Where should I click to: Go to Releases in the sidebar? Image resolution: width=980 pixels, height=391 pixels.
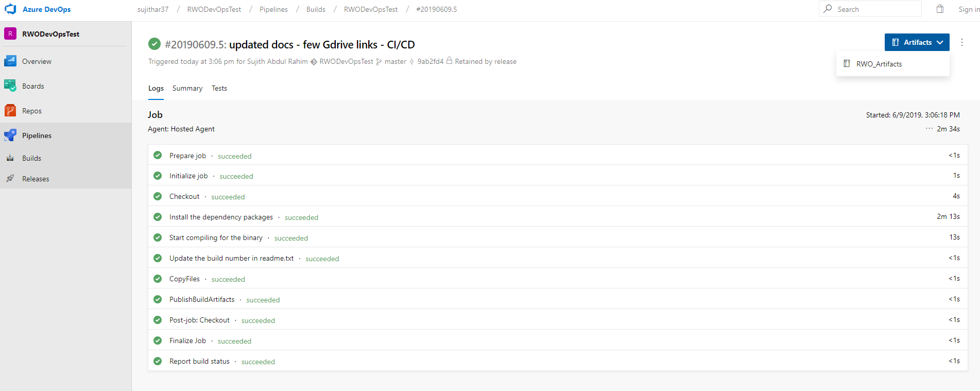pos(65,179)
